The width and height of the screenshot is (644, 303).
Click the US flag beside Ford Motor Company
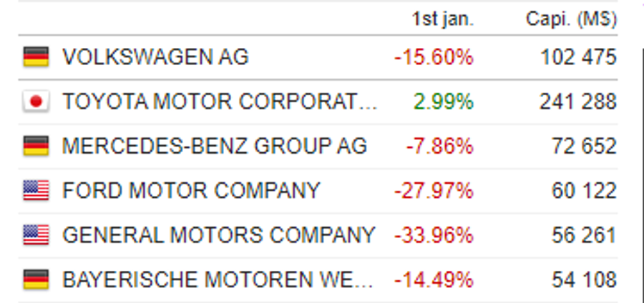coord(36,190)
